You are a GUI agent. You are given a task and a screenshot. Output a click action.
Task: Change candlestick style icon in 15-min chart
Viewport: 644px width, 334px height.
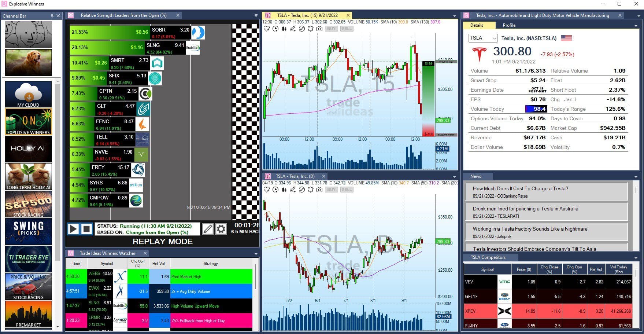284,29
